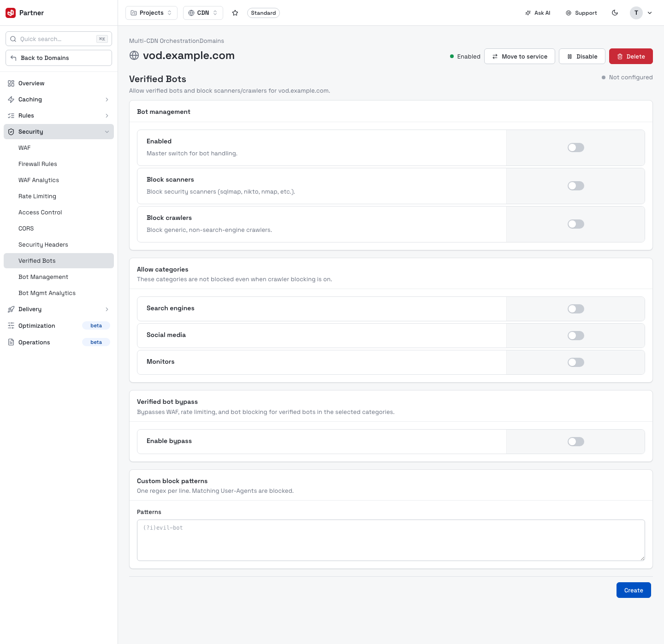This screenshot has height=644, width=664.
Task: Focus the Patterns text area
Action: pos(391,540)
